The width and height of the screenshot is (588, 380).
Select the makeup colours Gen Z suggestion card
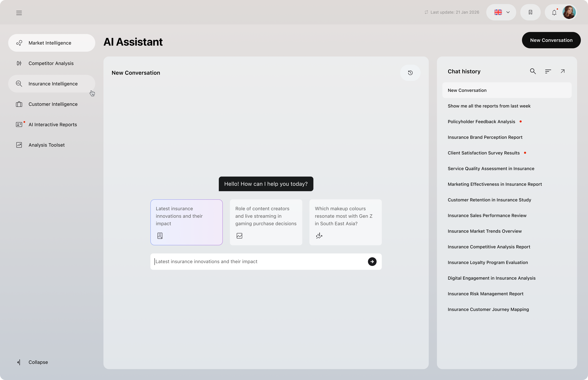tap(345, 222)
